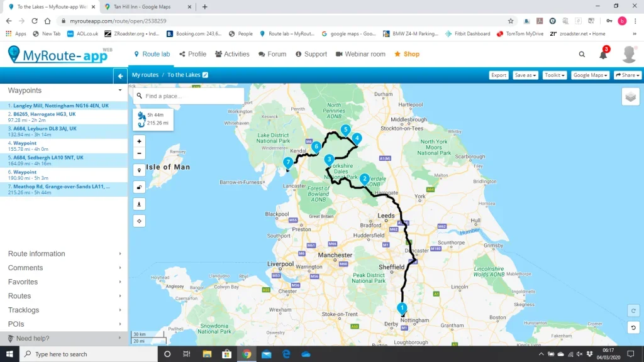
Task: Click the center map crosshair tool
Action: [139, 221]
